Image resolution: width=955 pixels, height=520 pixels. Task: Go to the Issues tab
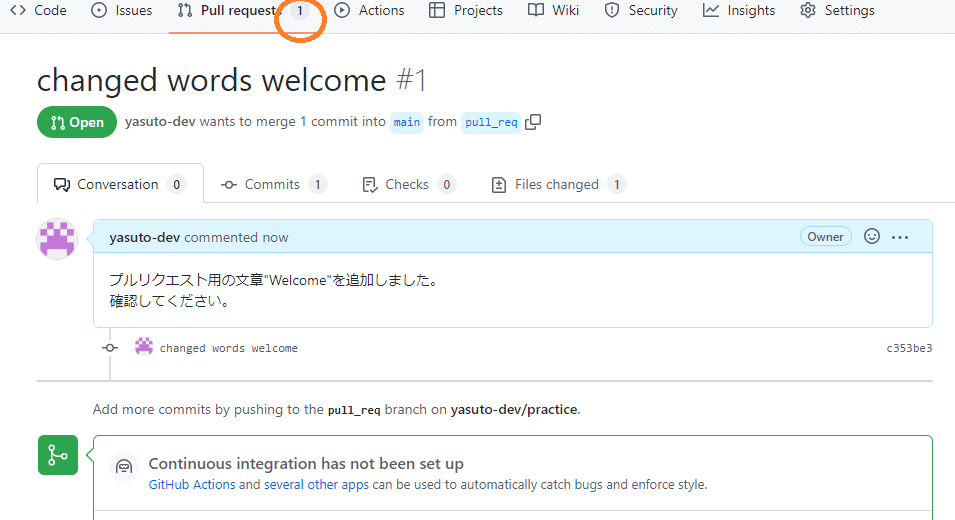[x=122, y=10]
